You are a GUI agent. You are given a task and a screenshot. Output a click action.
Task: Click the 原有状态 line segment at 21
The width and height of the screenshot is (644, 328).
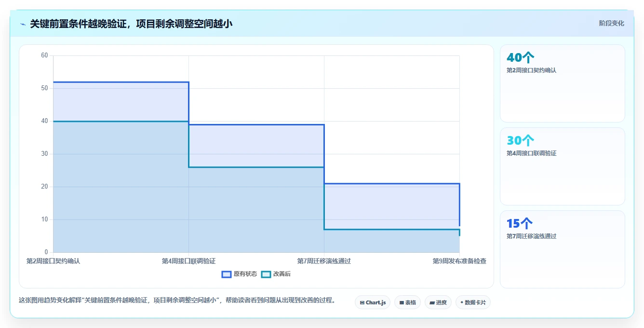pos(391,184)
